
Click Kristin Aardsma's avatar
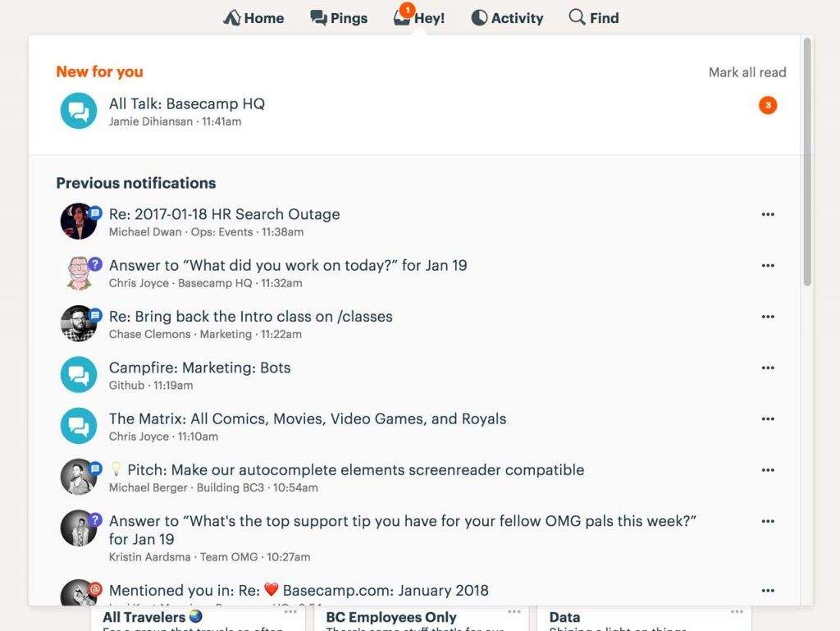[x=78, y=528]
